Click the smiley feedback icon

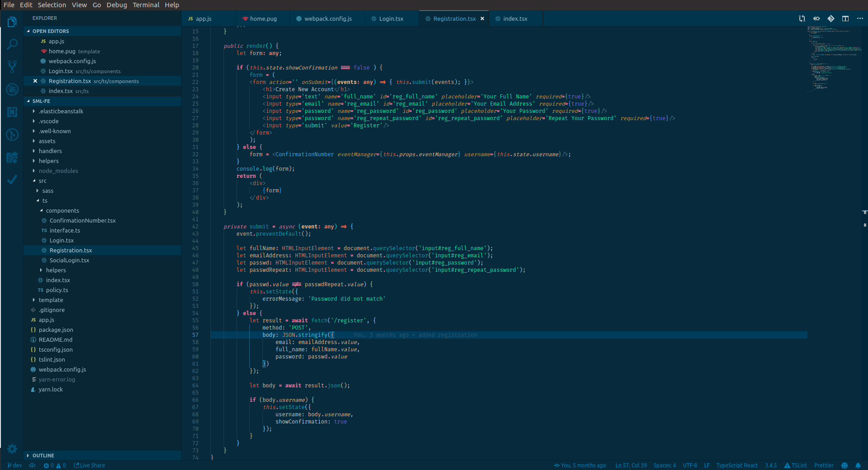(x=845, y=465)
